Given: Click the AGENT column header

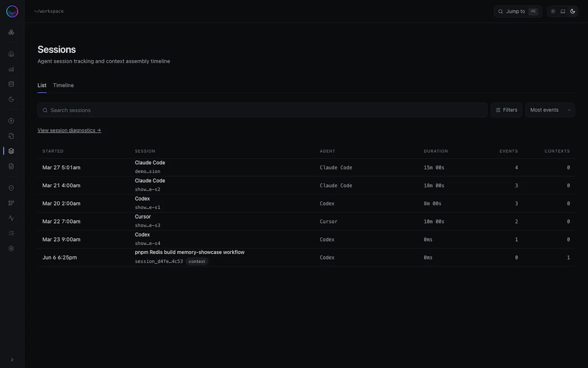Looking at the screenshot, I should (327, 151).
